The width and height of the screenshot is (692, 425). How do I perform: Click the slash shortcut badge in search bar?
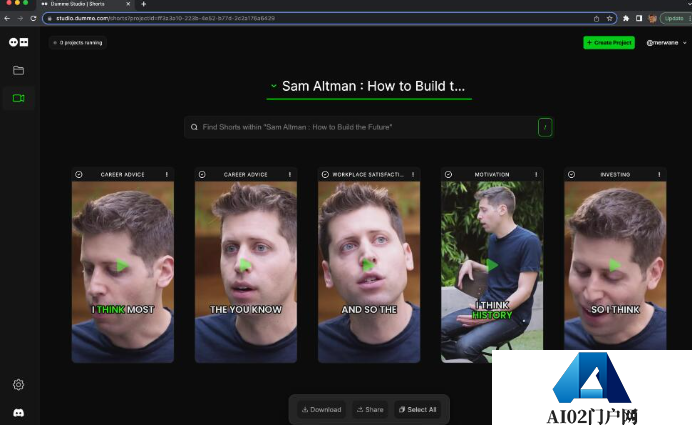pyautogui.click(x=545, y=127)
